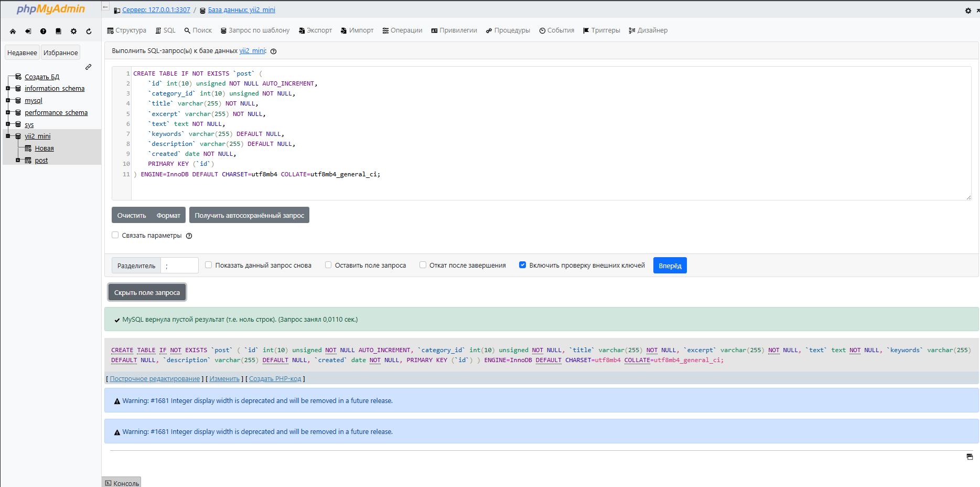
Task: Click the Очистить button
Action: pyautogui.click(x=132, y=215)
